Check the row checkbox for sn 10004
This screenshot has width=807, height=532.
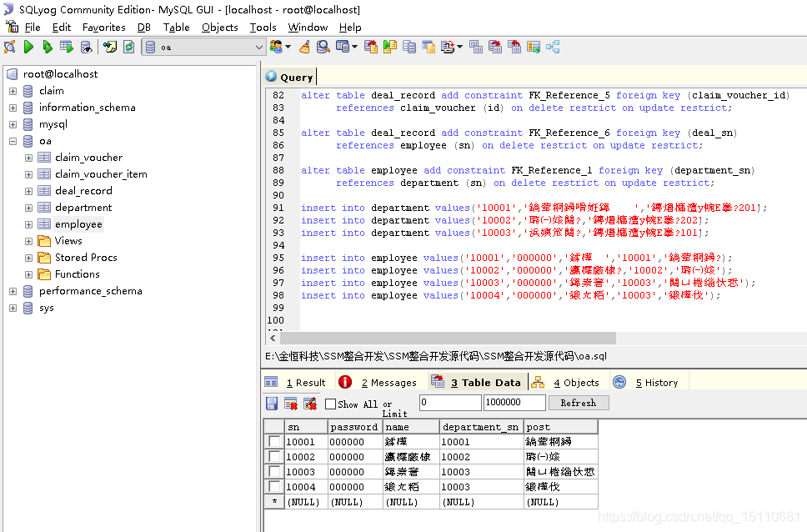pyautogui.click(x=274, y=486)
